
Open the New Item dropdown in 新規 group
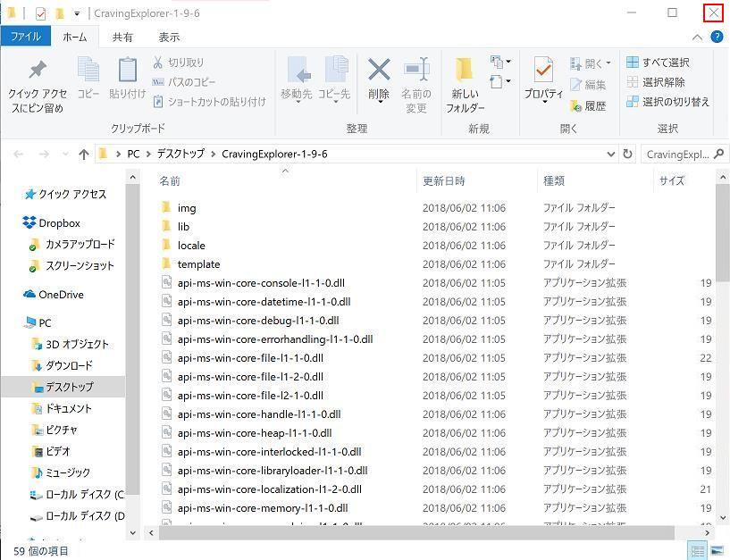click(x=500, y=62)
